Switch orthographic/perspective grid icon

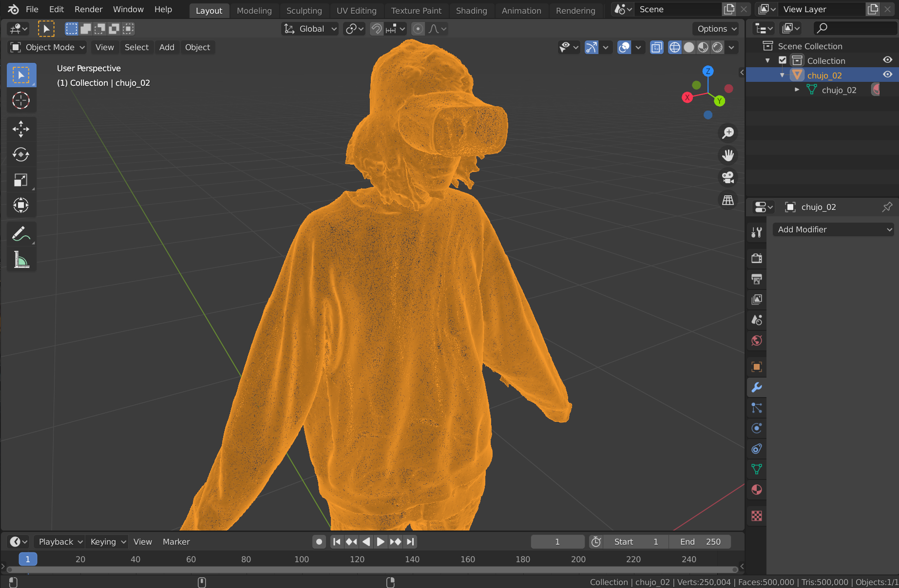(728, 200)
